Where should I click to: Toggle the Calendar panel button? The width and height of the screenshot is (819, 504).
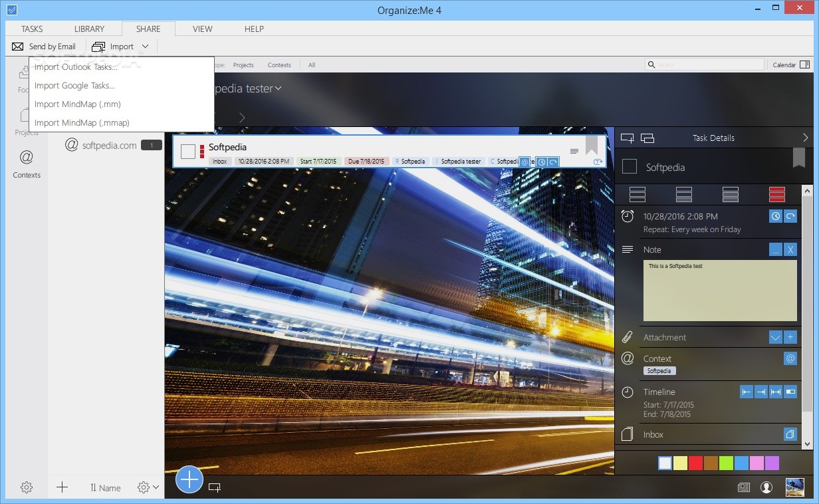pyautogui.click(x=791, y=64)
